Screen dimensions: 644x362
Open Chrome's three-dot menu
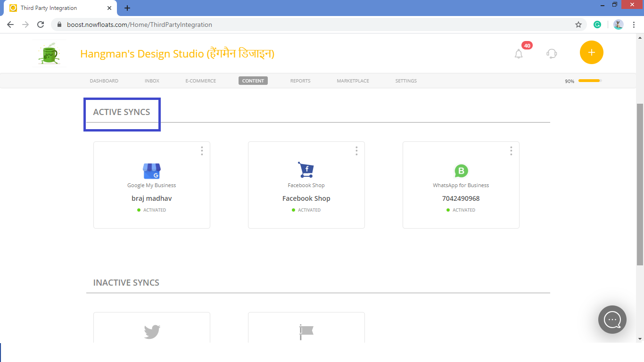[634, 25]
